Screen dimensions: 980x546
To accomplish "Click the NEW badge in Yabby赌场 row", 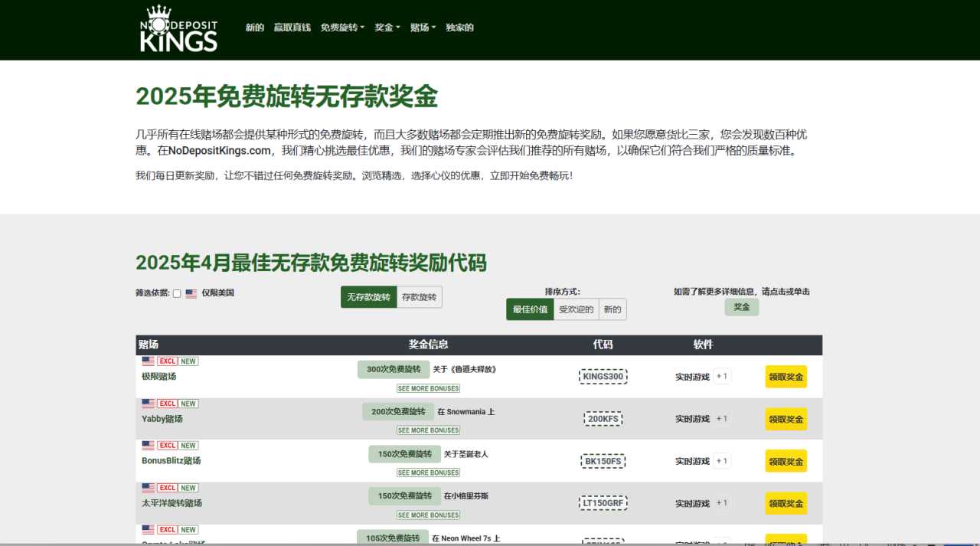I will pyautogui.click(x=188, y=404).
